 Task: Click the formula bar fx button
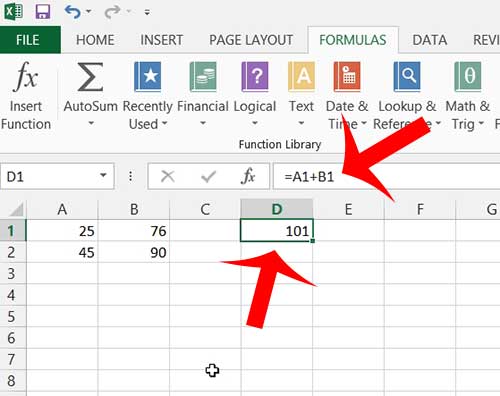point(248,176)
